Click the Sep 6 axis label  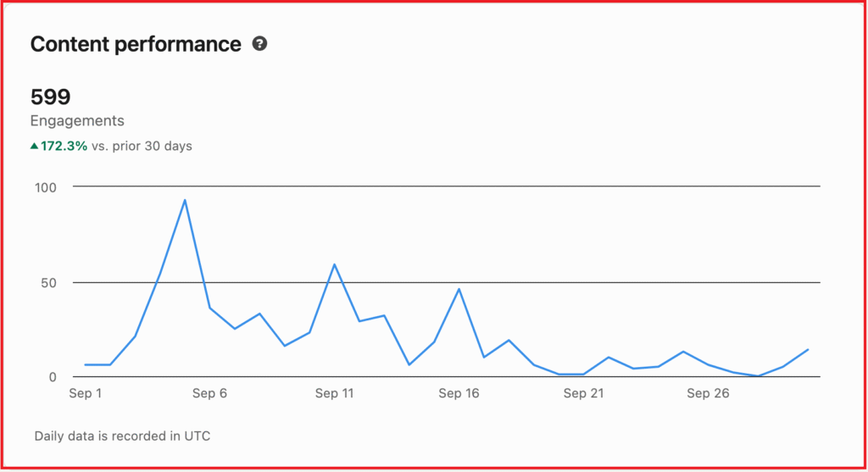209,393
